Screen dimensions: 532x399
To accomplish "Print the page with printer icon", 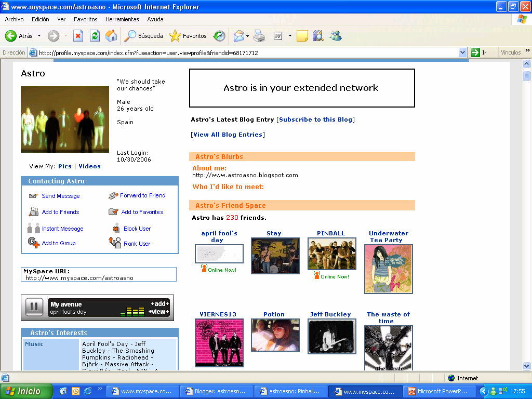I will click(x=259, y=36).
